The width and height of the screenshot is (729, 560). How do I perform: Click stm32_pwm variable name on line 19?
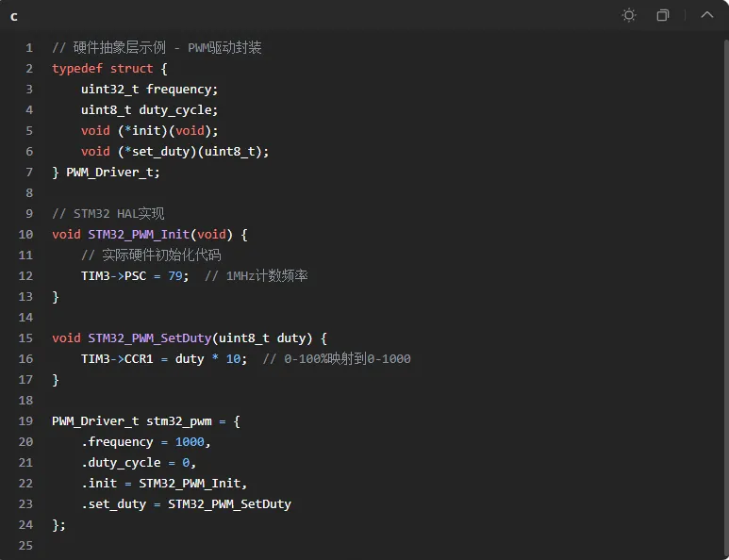tap(179, 421)
